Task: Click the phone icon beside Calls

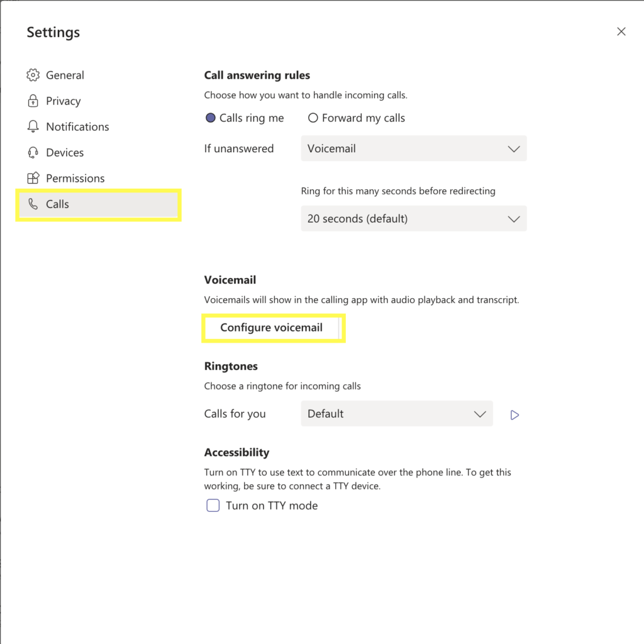Action: pos(33,204)
